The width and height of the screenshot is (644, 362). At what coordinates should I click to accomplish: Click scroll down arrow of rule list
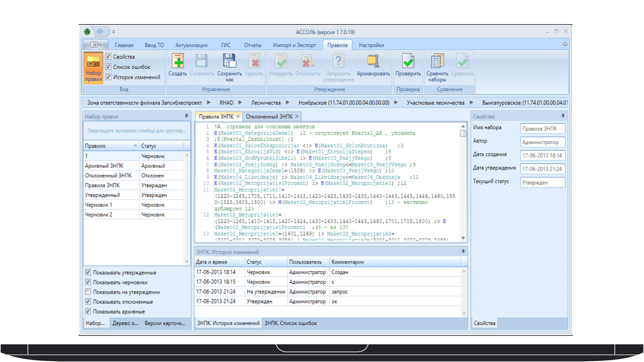(187, 262)
